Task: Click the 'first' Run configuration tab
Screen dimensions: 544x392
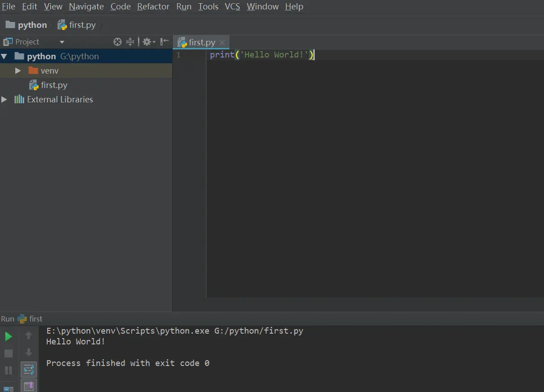Action: pyautogui.click(x=30, y=319)
